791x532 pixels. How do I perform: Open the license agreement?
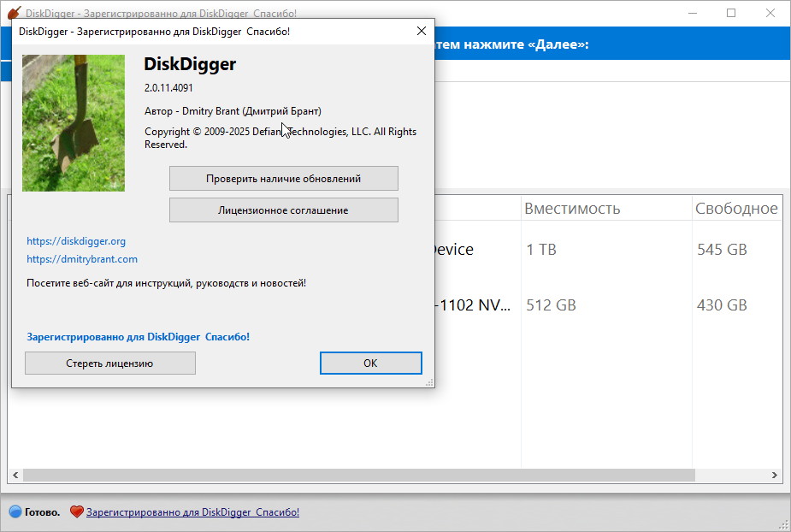(x=284, y=210)
